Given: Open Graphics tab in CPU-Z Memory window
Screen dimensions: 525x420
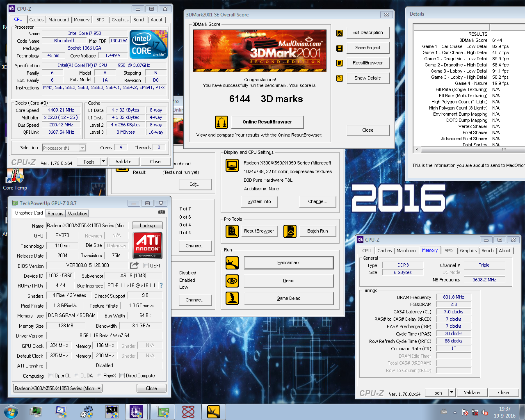Looking at the screenshot, I should point(468,251).
